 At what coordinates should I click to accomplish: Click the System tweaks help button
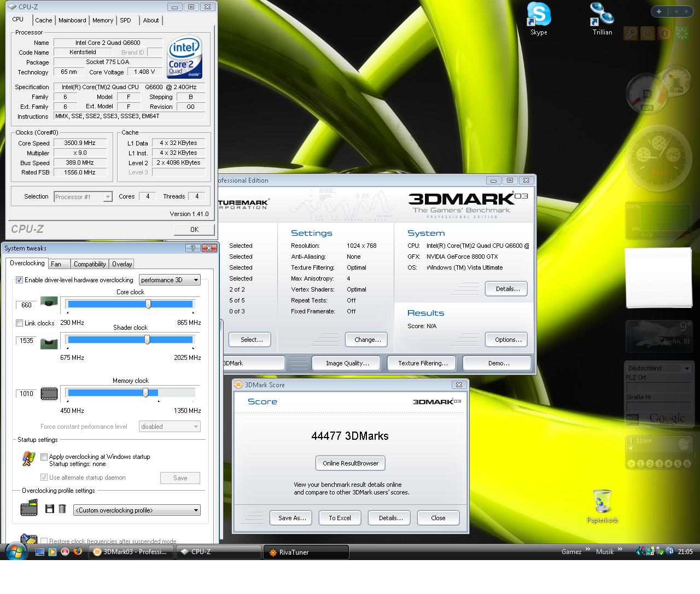[192, 248]
